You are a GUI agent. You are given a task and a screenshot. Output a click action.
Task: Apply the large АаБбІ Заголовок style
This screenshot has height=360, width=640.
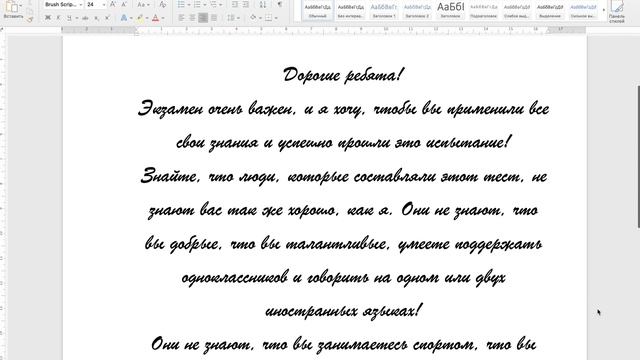(450, 11)
